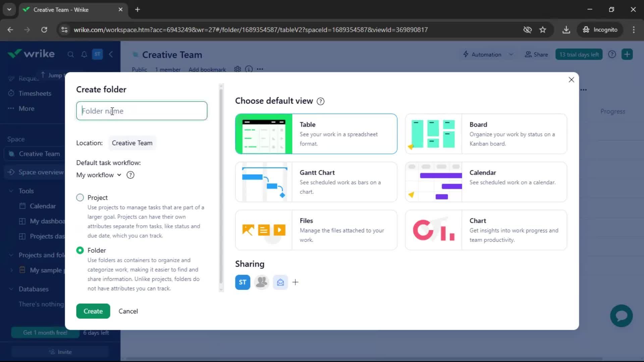Click the workflow help question icon
644x362 pixels.
coord(130,175)
